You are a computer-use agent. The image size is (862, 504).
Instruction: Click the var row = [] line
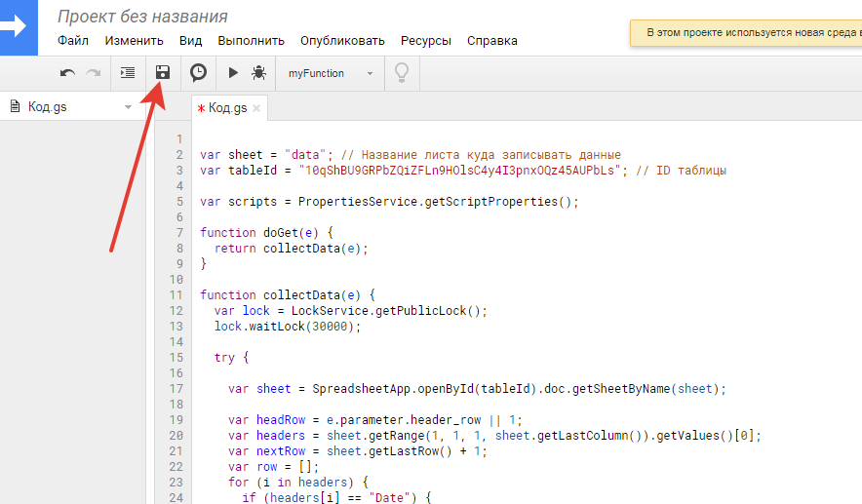coord(273,467)
